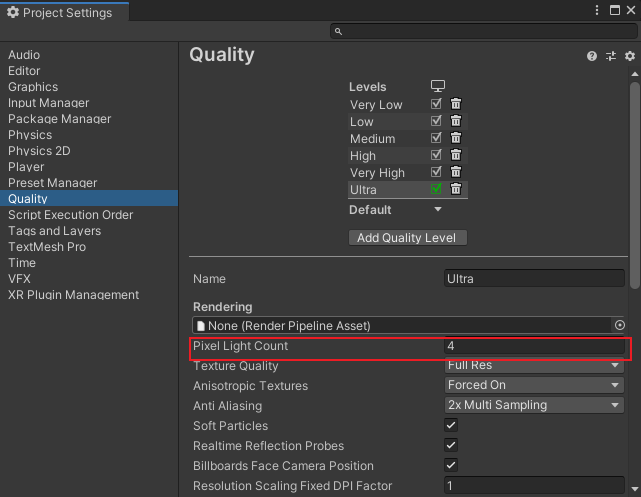Toggle Ultra level green checkbox
This screenshot has width=641, height=497.
click(x=436, y=189)
